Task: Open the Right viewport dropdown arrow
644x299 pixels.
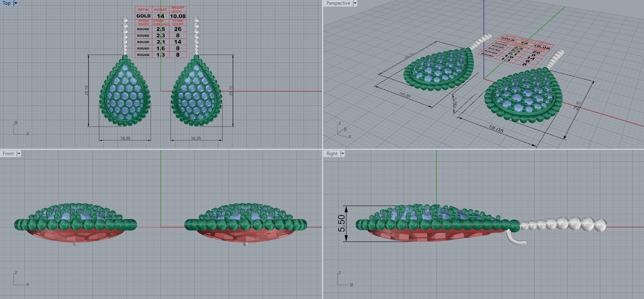Action: [343, 154]
